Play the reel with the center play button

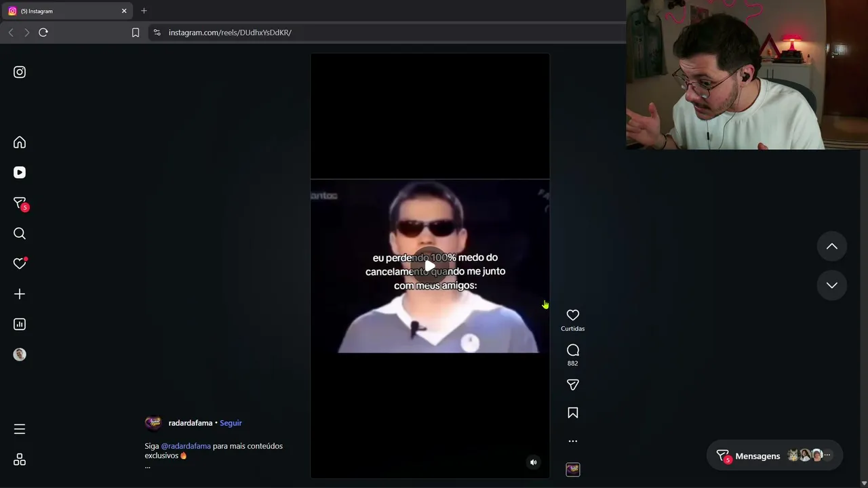tap(430, 266)
